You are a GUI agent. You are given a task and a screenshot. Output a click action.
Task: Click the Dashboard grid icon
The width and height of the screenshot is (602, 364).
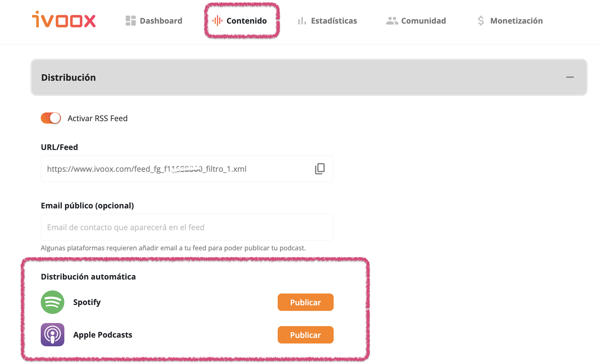click(131, 21)
